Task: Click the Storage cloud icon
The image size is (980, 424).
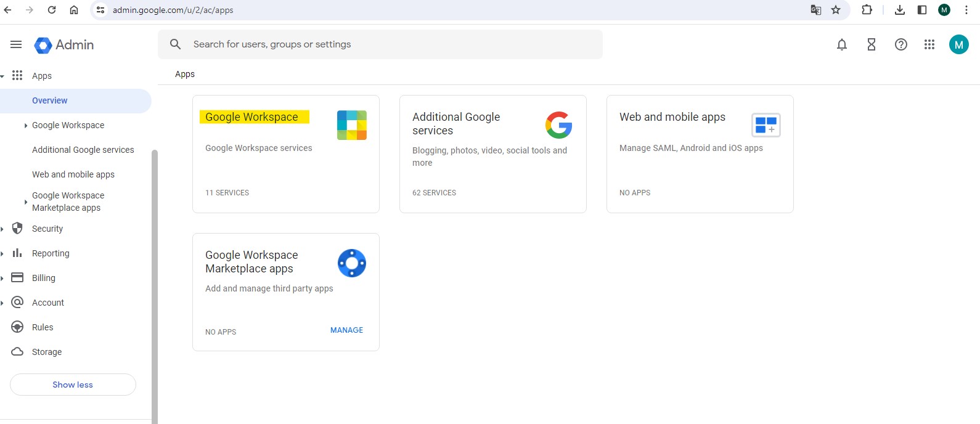Action: coord(17,351)
